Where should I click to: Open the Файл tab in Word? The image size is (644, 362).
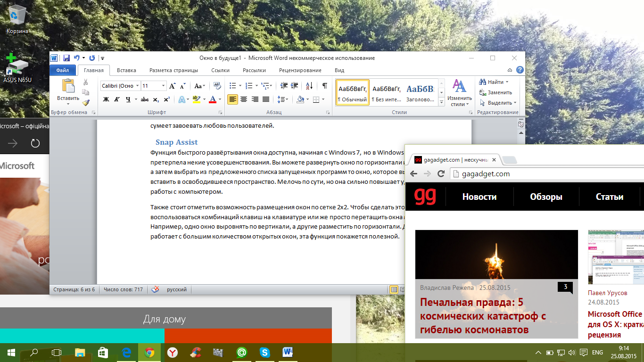63,70
